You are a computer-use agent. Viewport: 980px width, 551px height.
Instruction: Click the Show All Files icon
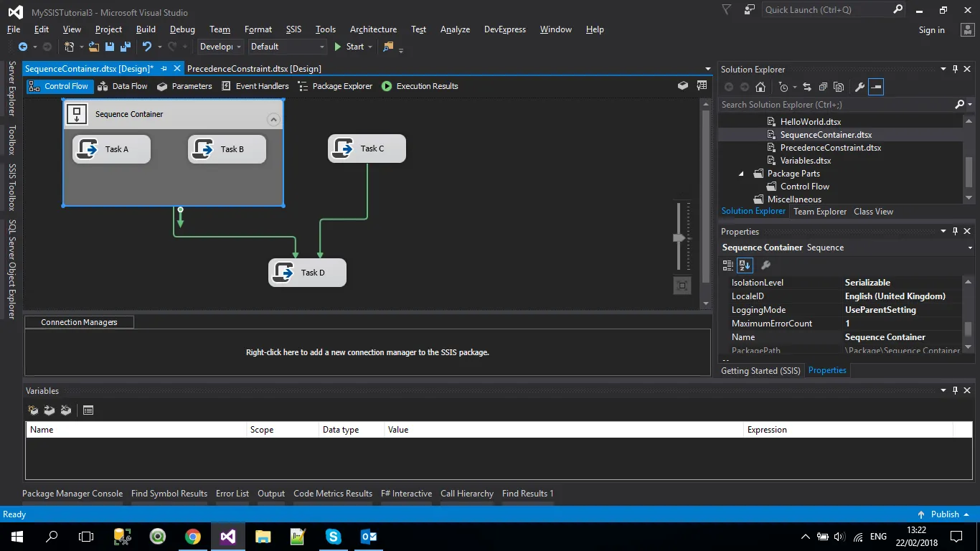[x=838, y=87]
